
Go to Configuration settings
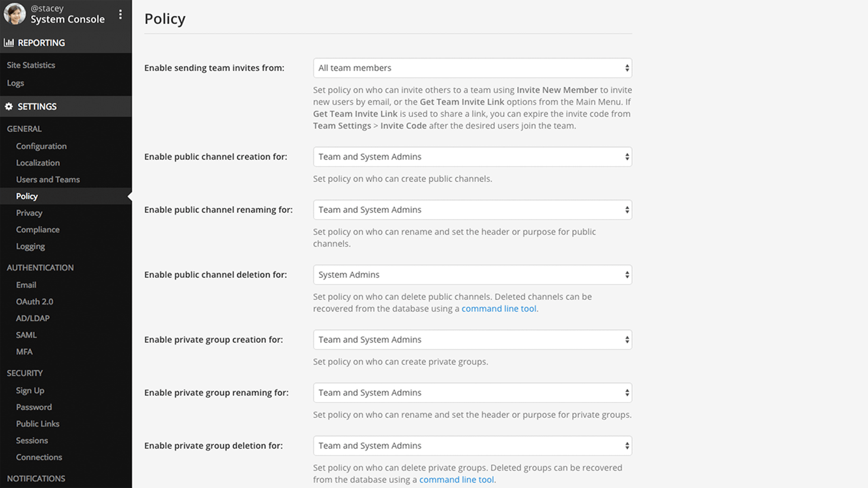click(x=41, y=146)
